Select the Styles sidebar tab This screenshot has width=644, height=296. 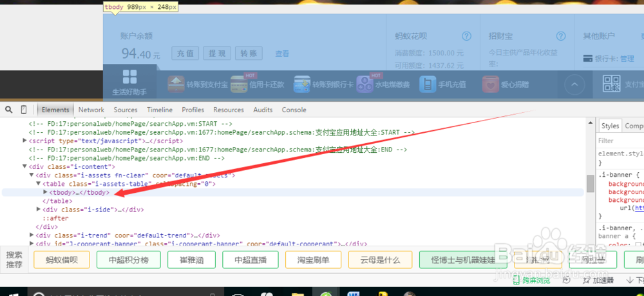[610, 126]
